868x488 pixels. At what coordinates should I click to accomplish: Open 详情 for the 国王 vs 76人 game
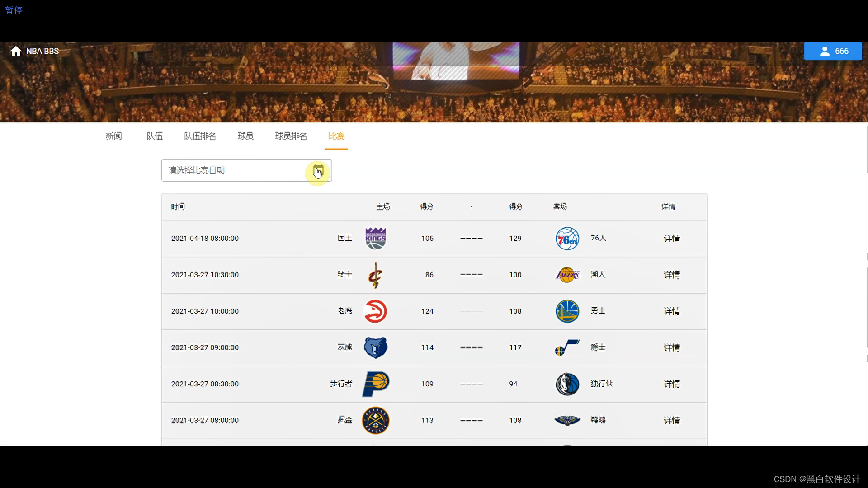pyautogui.click(x=671, y=238)
